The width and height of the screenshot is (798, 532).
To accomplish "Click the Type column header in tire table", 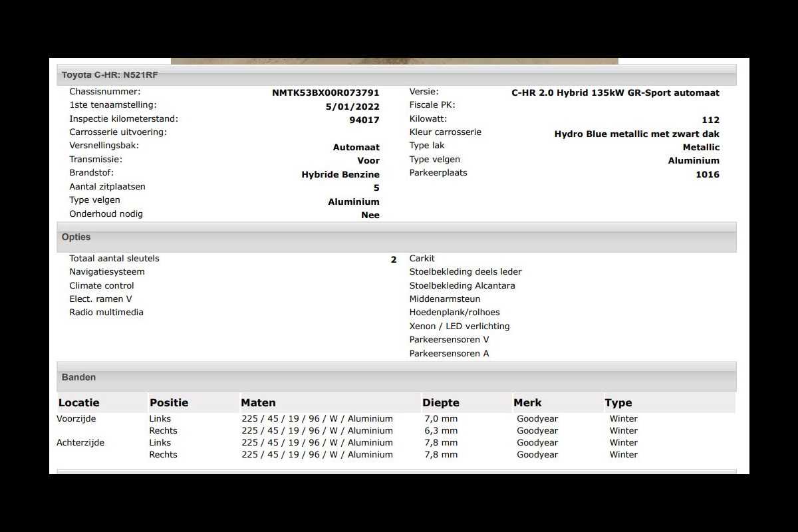I will click(618, 403).
